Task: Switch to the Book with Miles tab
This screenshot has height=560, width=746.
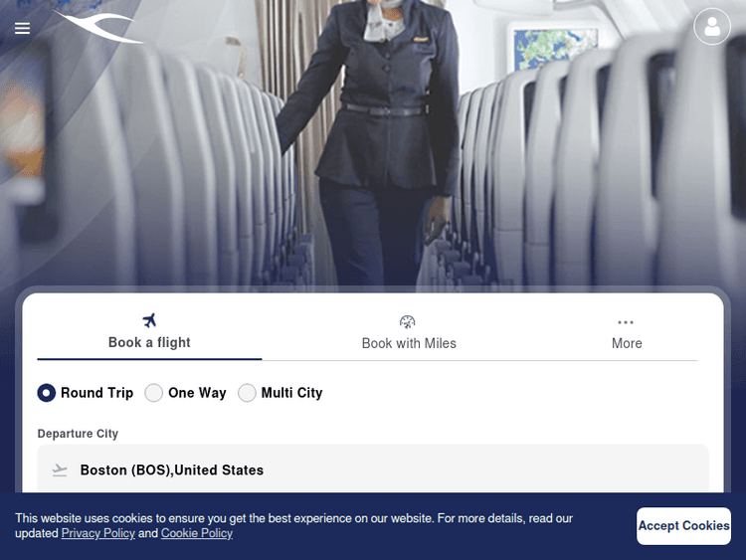Action: click(x=409, y=333)
